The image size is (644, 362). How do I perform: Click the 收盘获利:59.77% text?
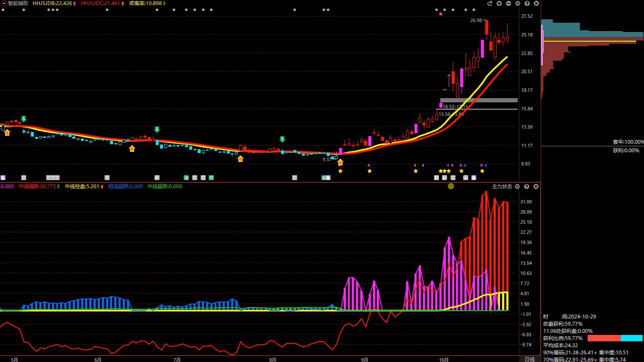pos(563,324)
